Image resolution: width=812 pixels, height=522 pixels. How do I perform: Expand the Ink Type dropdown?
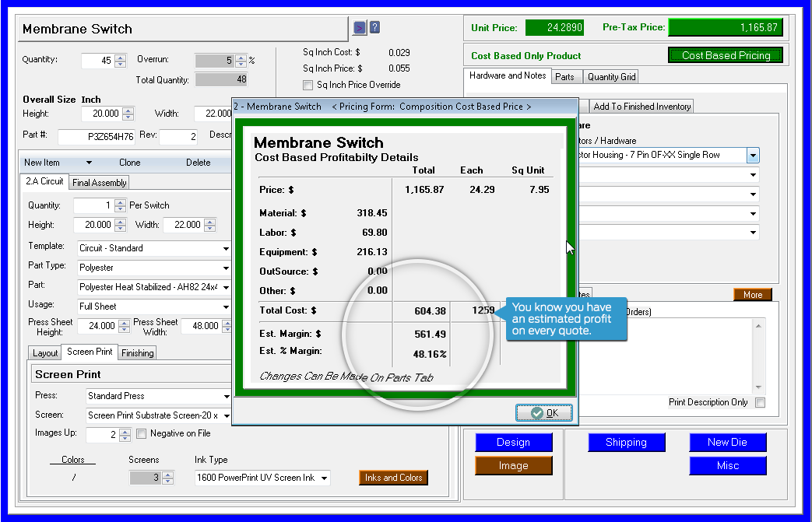tap(324, 478)
